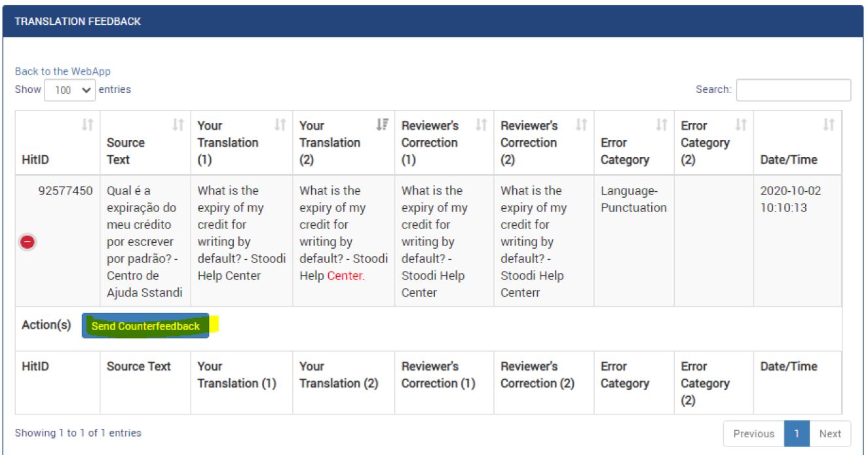
Task: Sort by Error Category column arrows
Action: coord(662,124)
